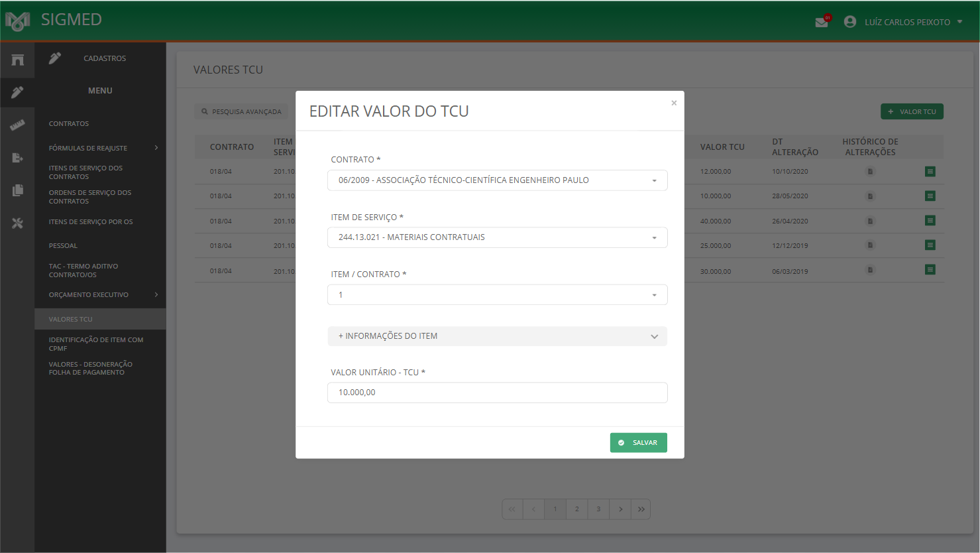Click the 30.000,00 value cell
This screenshot has width=980, height=553.
pyautogui.click(x=716, y=271)
